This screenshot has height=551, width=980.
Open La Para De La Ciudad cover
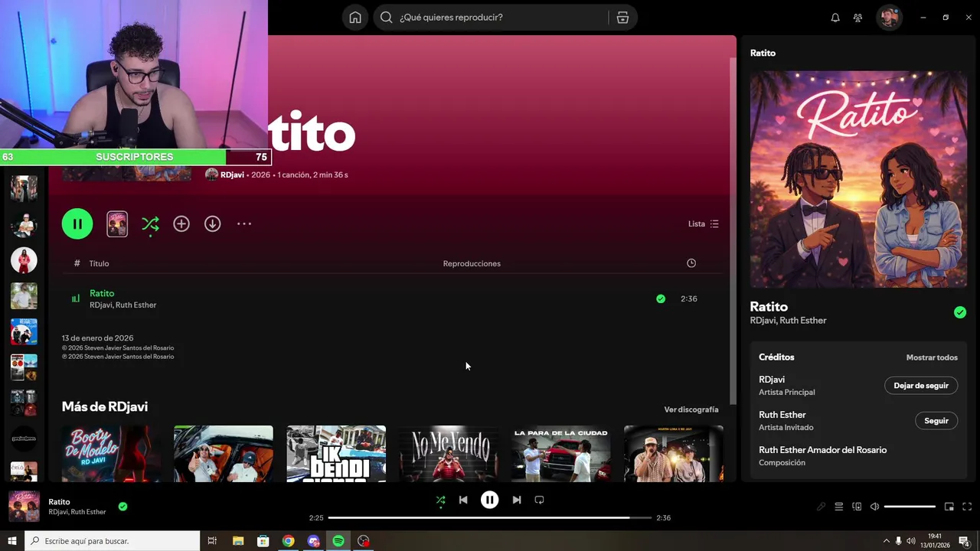click(x=561, y=454)
